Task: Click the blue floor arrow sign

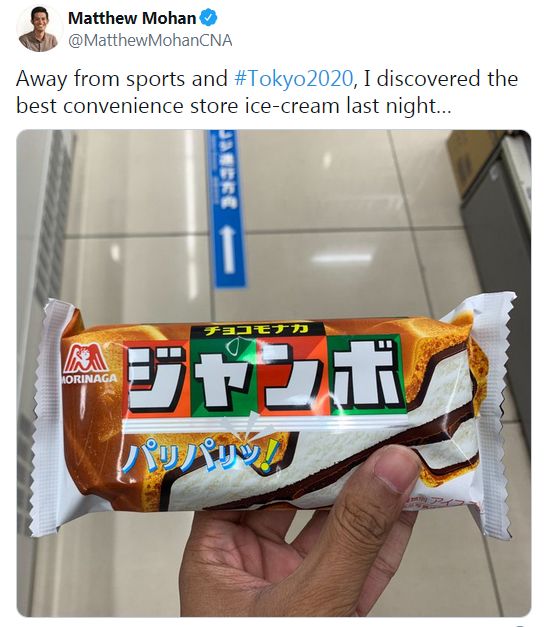Action: 227,209
